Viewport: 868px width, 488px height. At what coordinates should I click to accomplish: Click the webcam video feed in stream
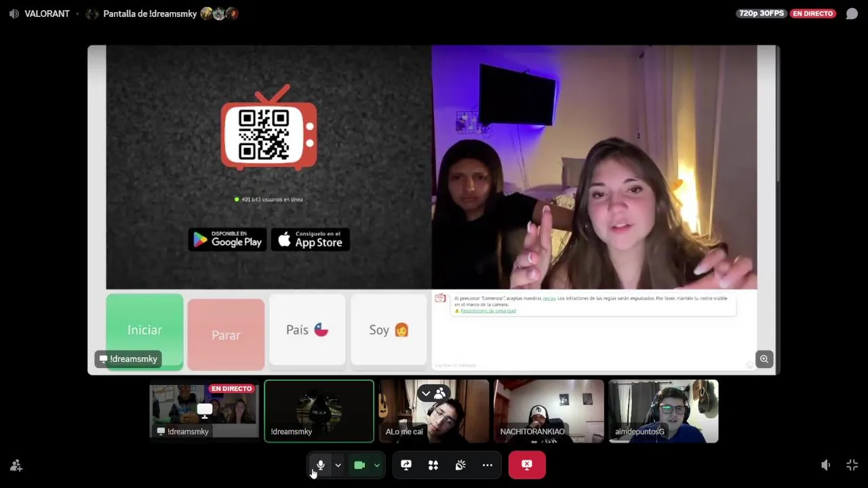(x=594, y=167)
